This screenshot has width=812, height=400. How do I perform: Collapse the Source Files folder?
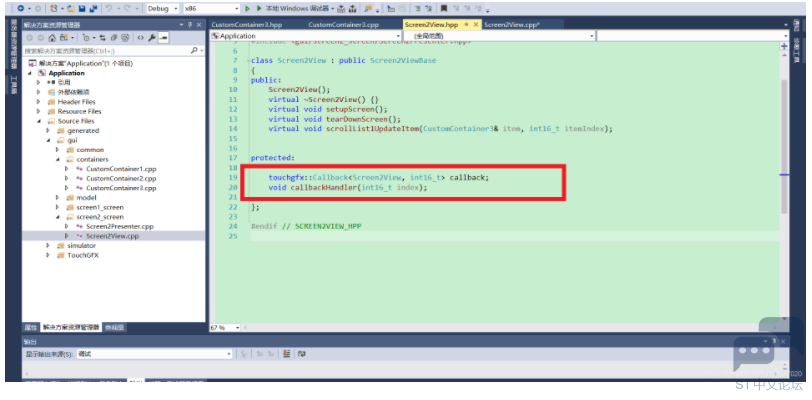pos(38,121)
